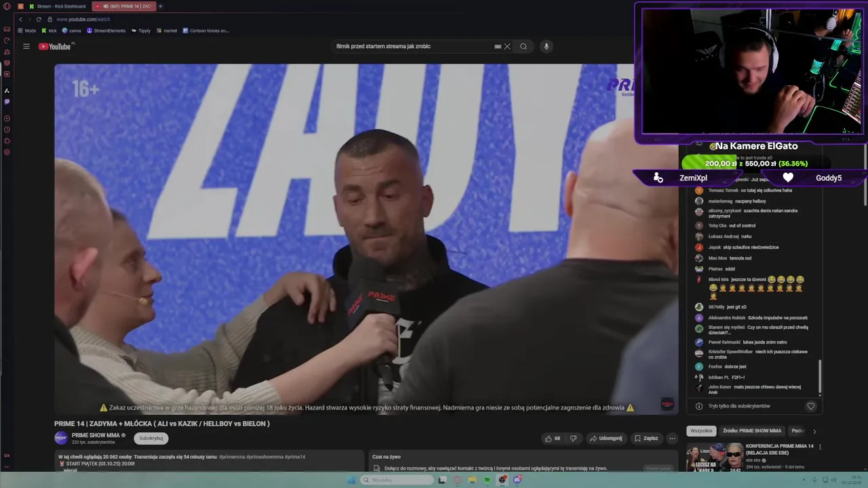This screenshot has width=868, height=488.
Task: Click the Subskrybuj button
Action: coord(151,438)
